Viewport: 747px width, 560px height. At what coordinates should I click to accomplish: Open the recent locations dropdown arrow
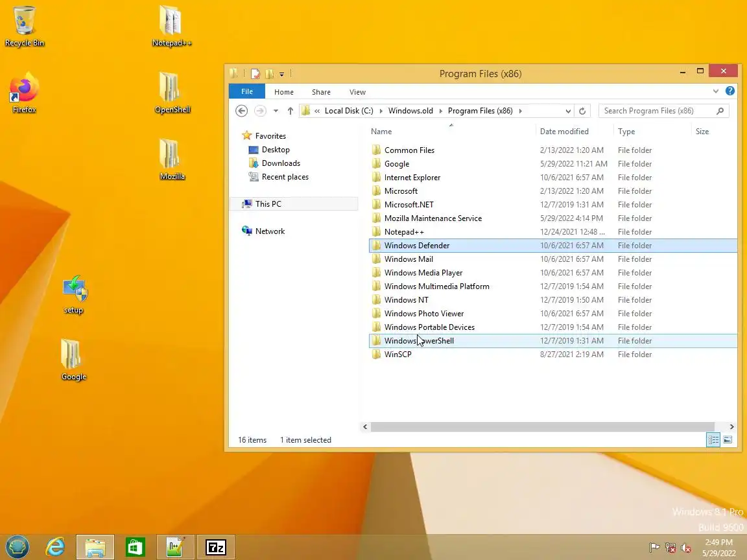click(276, 111)
